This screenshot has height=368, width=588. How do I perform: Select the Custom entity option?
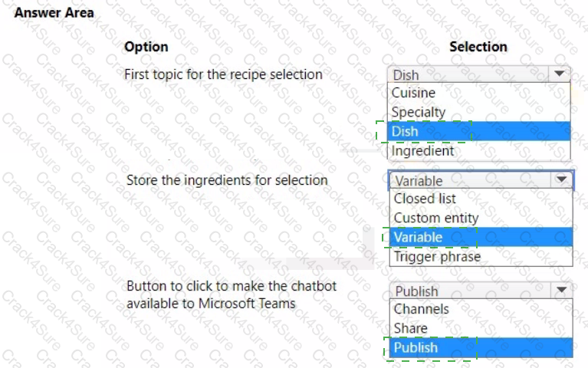435,218
